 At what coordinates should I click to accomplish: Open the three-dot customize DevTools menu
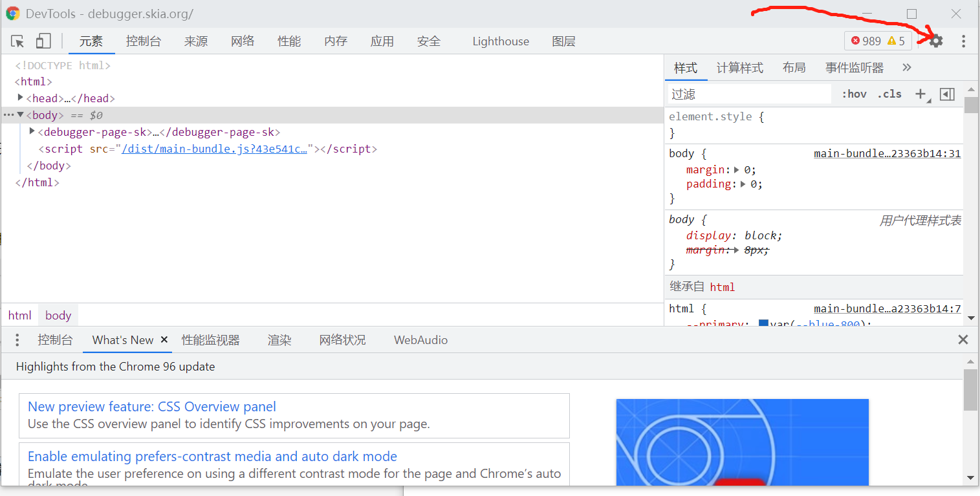click(x=963, y=40)
